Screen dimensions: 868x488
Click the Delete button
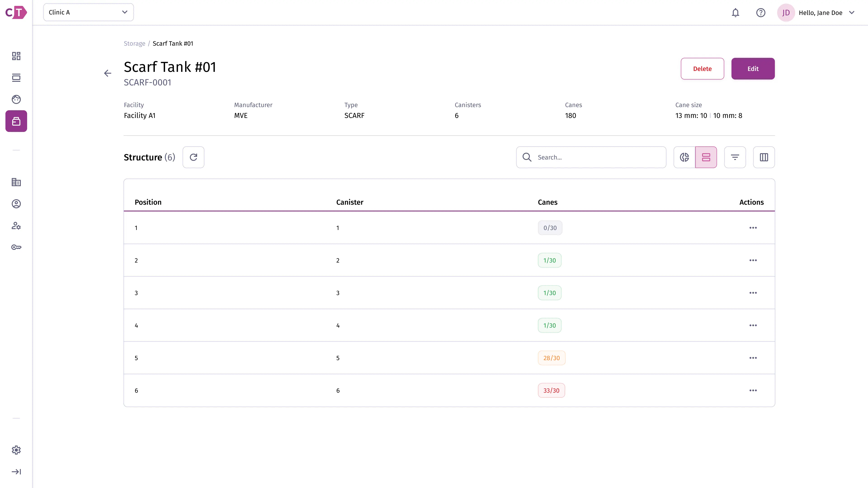[x=702, y=69]
